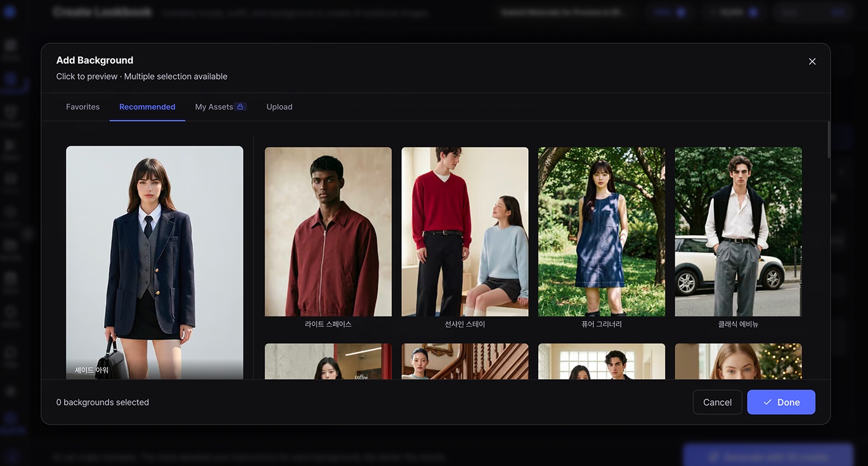Click the 라이트 스페이스 label text
Image resolution: width=868 pixels, height=466 pixels.
point(328,324)
